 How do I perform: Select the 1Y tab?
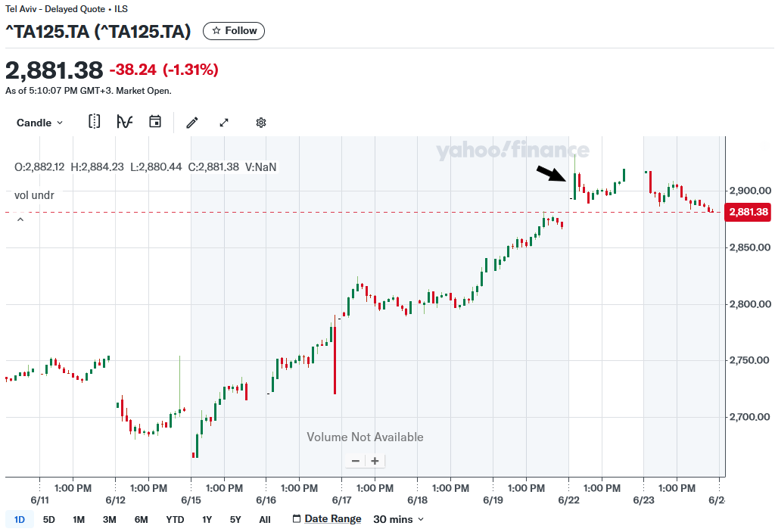click(x=207, y=519)
